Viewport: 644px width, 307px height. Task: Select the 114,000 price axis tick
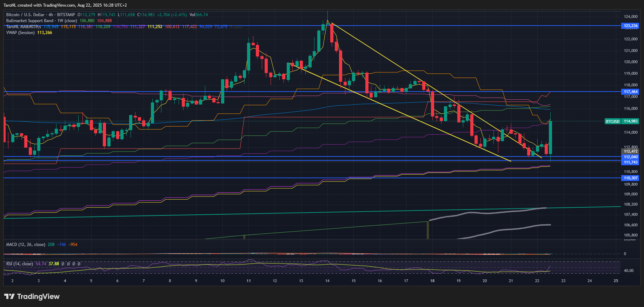[631, 132]
